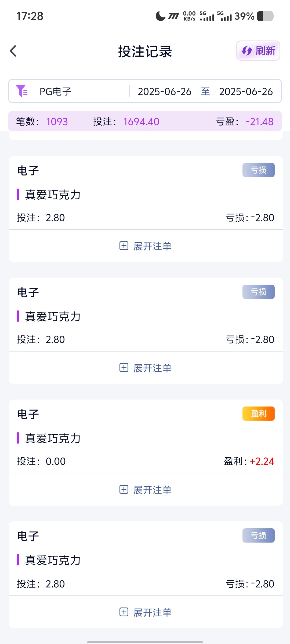Select the start date 2025-06-26
Viewport: 290px width, 644px height.
(164, 92)
